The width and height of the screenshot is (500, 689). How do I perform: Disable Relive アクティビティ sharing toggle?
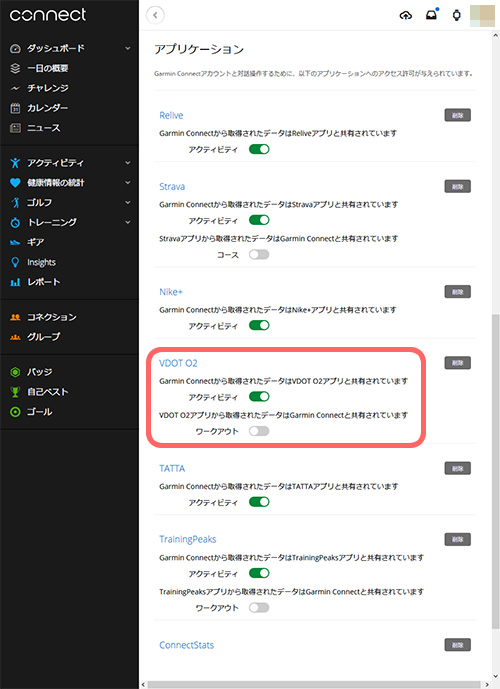pyautogui.click(x=259, y=149)
